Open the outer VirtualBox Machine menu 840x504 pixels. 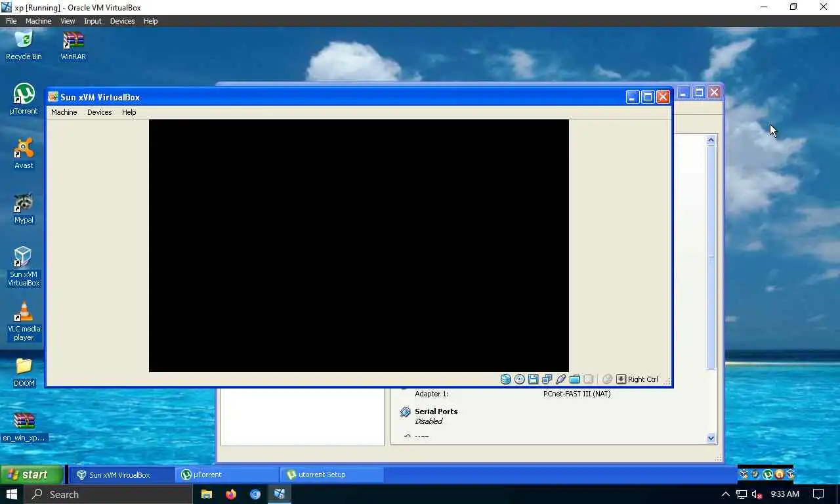pos(38,21)
